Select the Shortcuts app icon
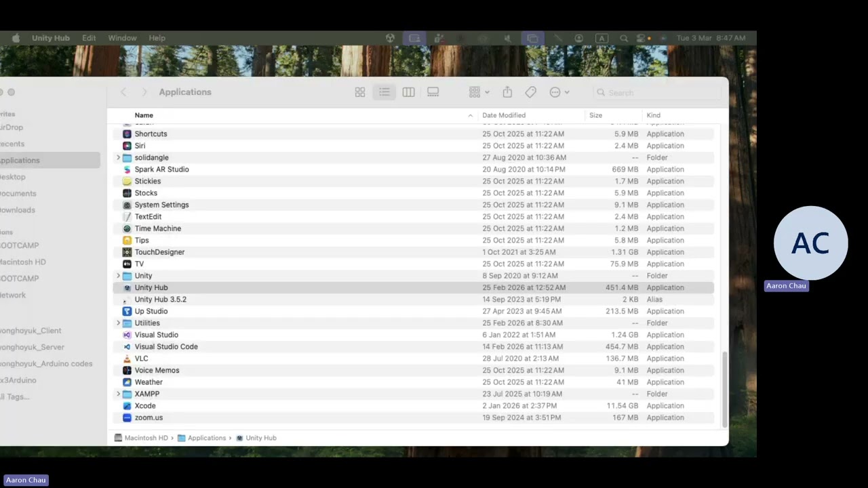The height and width of the screenshot is (488, 868). coord(127,134)
